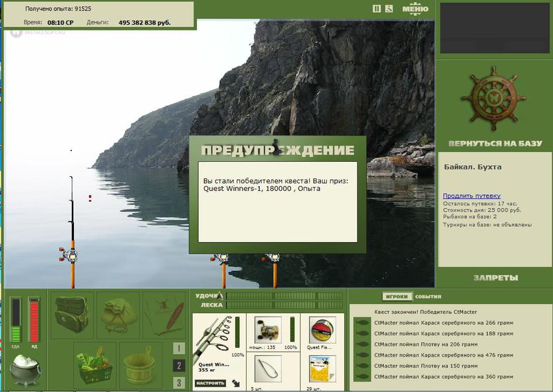Click the Байкал. Бухта location title
The height and width of the screenshot is (392, 553).
click(473, 167)
